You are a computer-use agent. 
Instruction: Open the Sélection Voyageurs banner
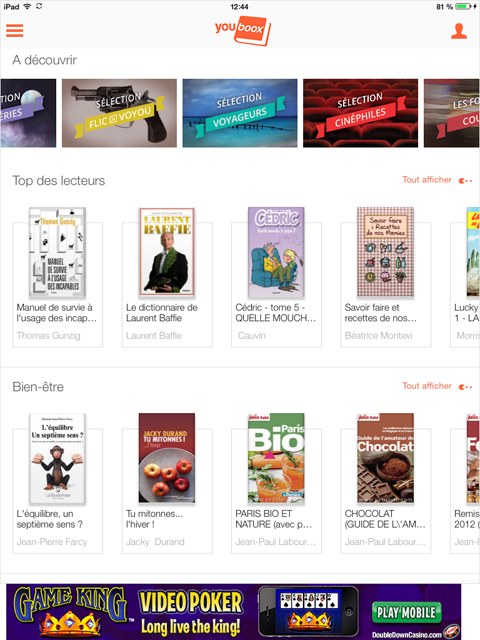[240, 113]
